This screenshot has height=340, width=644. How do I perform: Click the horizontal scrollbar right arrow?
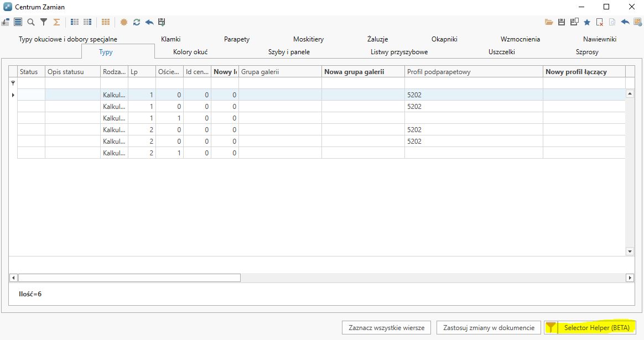630,278
